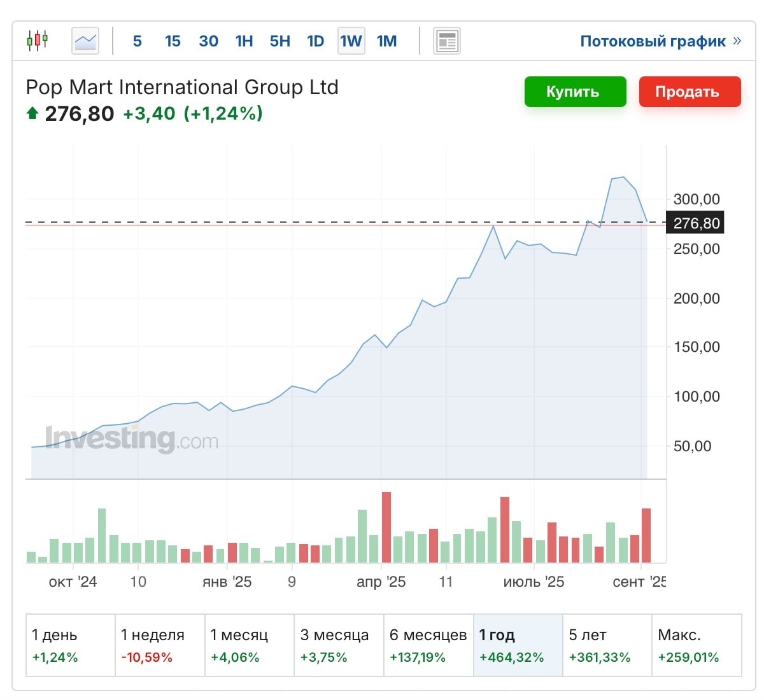Click the green up arrow beside the price
Screen dimensions: 764x700
pyautogui.click(x=32, y=114)
